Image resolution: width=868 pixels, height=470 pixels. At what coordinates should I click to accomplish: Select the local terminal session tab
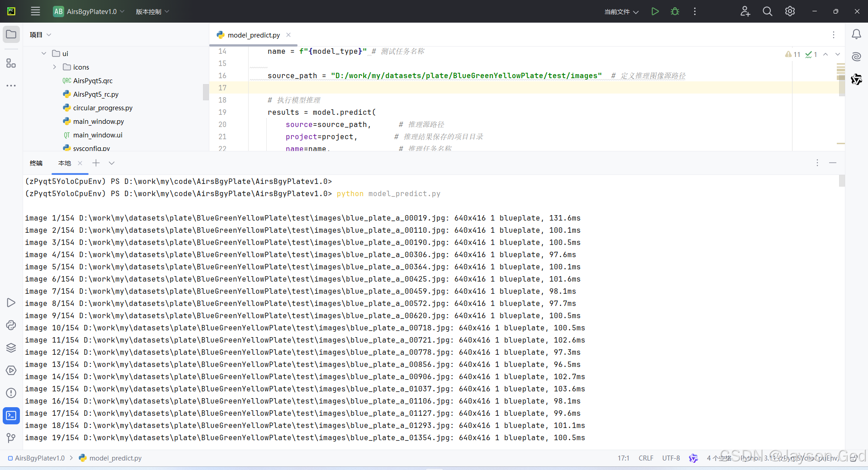point(65,163)
